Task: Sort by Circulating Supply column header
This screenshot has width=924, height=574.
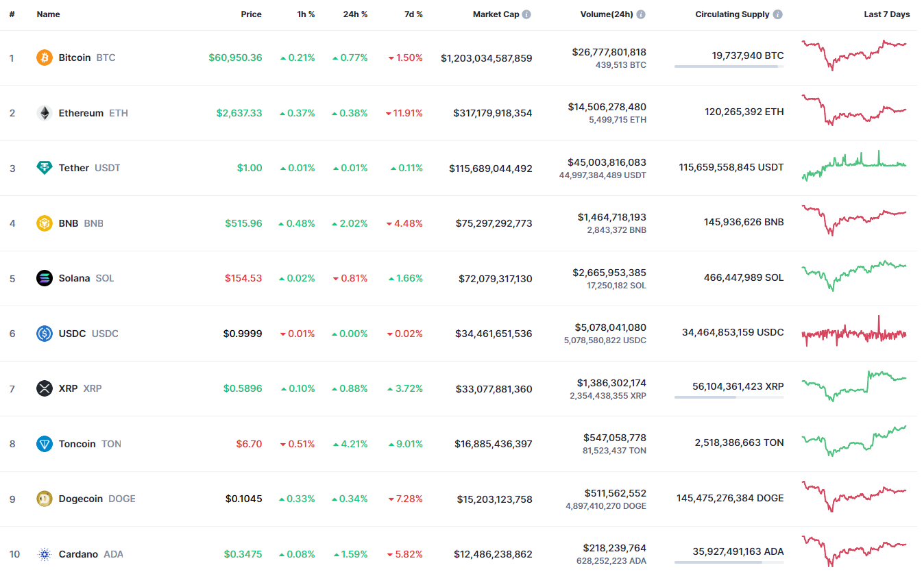Action: (x=732, y=14)
